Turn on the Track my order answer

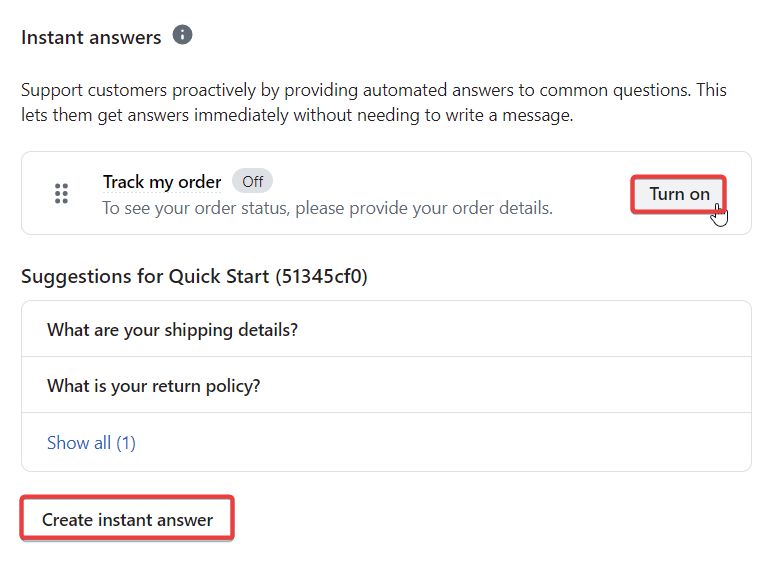[679, 194]
